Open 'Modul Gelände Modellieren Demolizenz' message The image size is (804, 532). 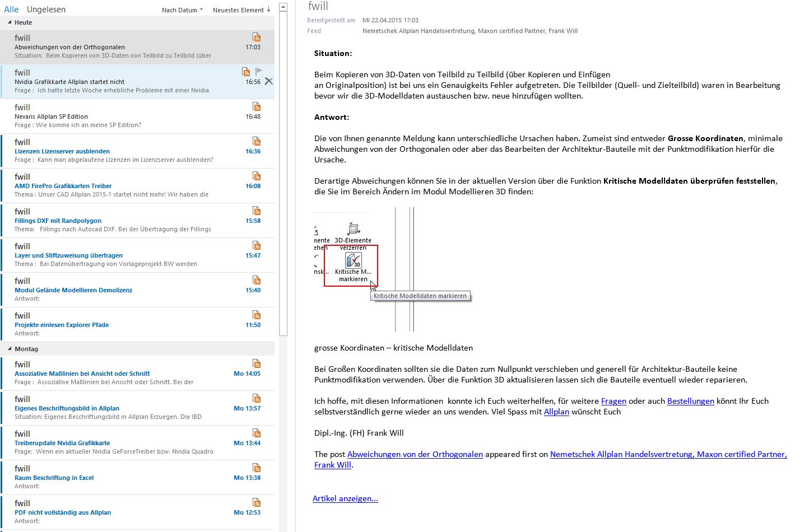point(137,290)
